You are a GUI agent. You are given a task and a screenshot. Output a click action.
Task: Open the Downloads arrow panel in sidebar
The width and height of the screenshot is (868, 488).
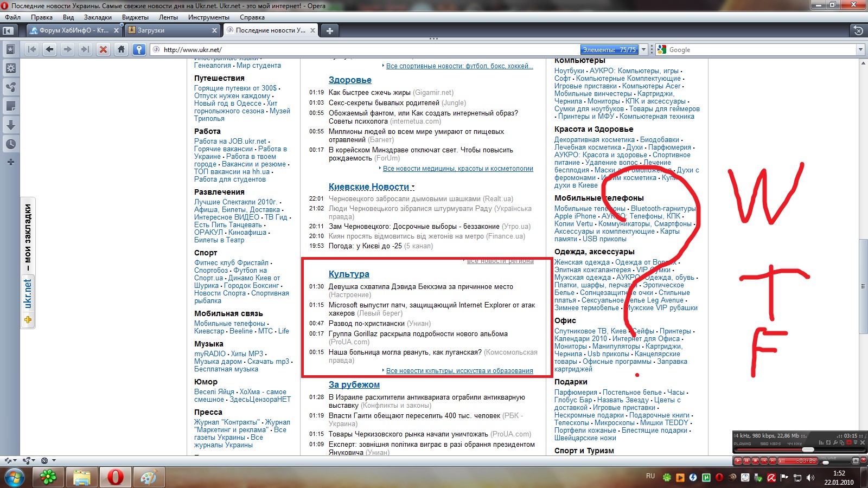pos(10,125)
